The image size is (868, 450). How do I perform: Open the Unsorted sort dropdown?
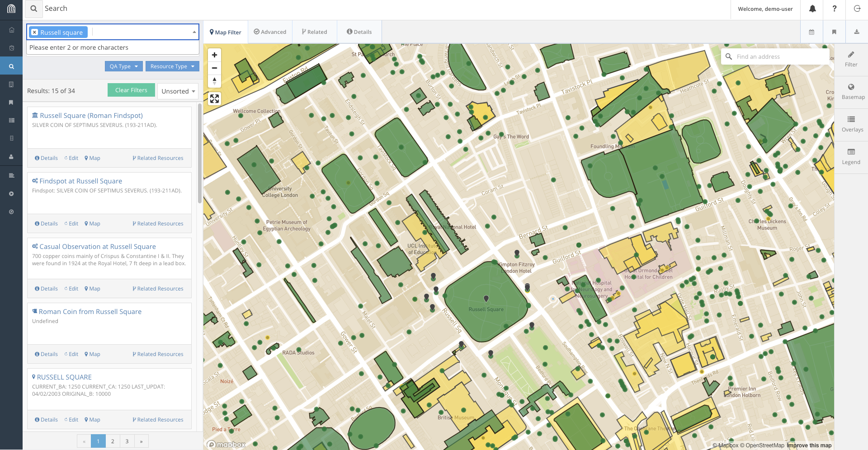click(178, 91)
